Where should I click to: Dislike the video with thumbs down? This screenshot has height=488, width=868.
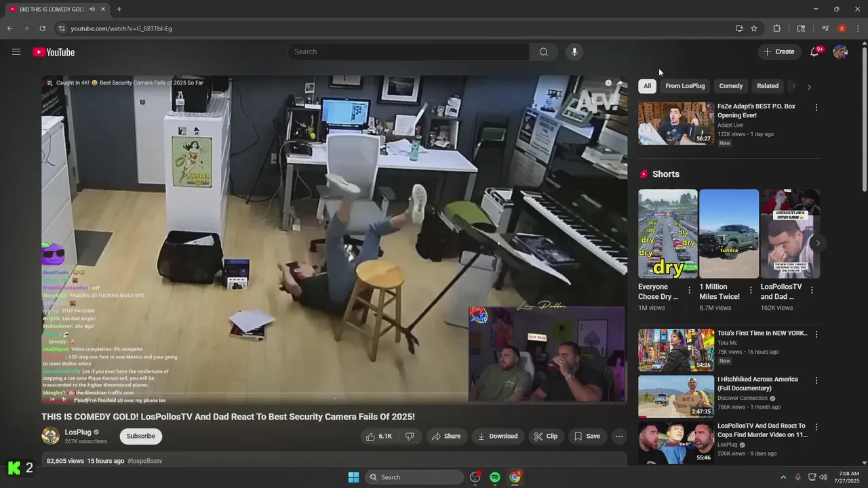coord(410,436)
